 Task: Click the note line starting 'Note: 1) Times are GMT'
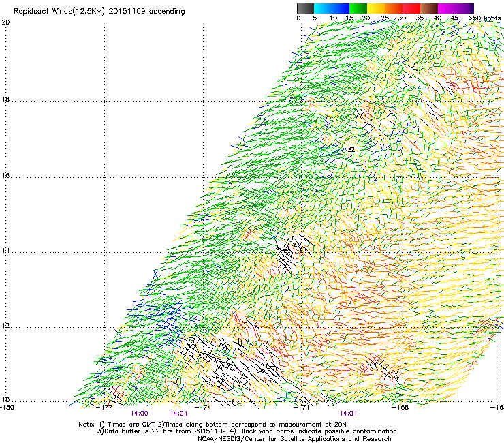(x=212, y=425)
